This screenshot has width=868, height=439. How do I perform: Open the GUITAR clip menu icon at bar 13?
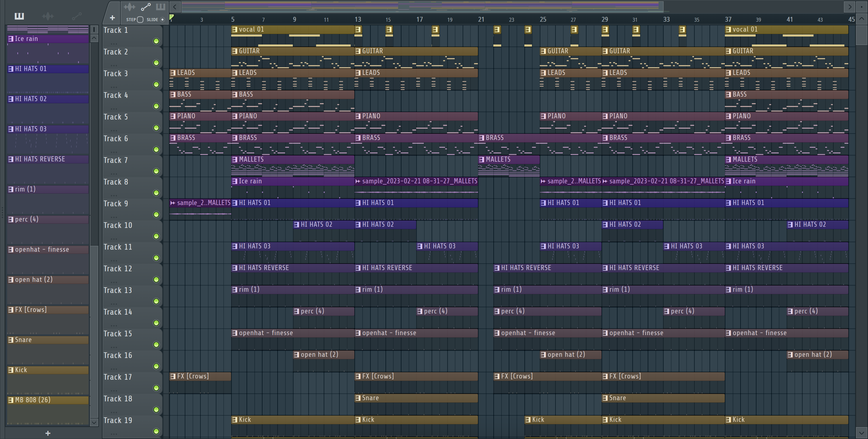(358, 51)
